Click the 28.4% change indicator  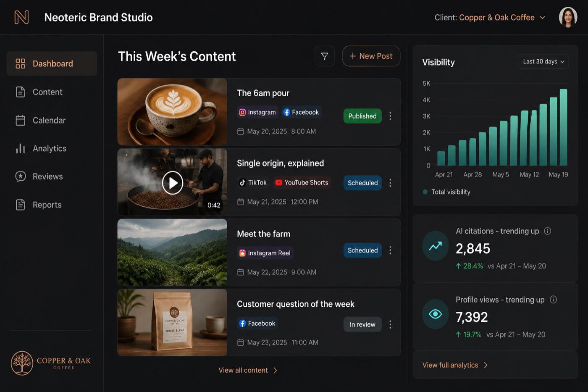click(x=469, y=266)
